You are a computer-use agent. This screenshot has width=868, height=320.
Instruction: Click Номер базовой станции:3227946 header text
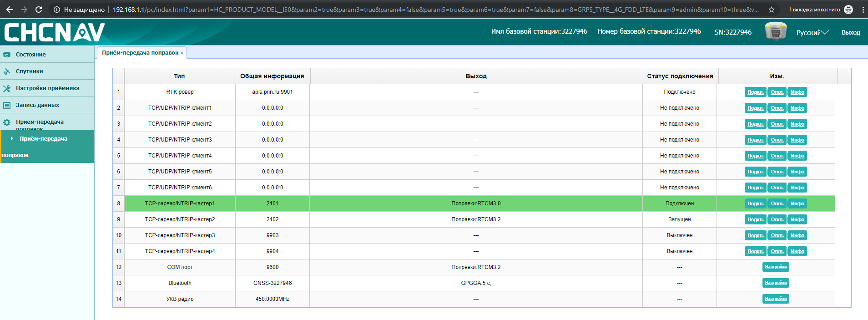coord(649,31)
